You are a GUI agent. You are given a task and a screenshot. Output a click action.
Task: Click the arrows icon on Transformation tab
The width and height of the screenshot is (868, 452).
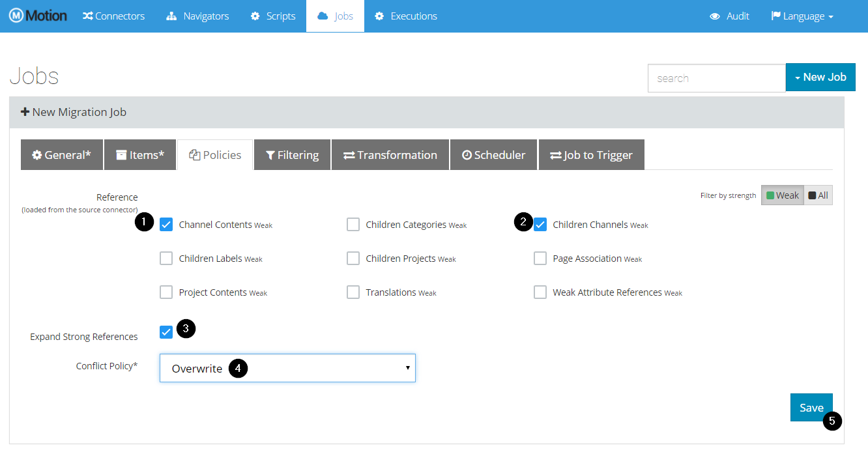tap(349, 155)
